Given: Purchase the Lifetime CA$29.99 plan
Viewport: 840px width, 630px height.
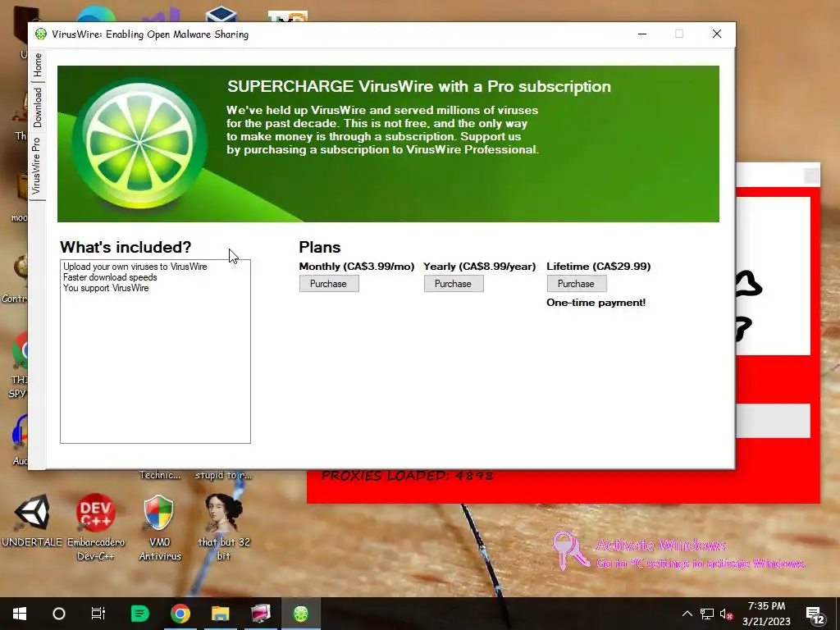Looking at the screenshot, I should pos(577,283).
